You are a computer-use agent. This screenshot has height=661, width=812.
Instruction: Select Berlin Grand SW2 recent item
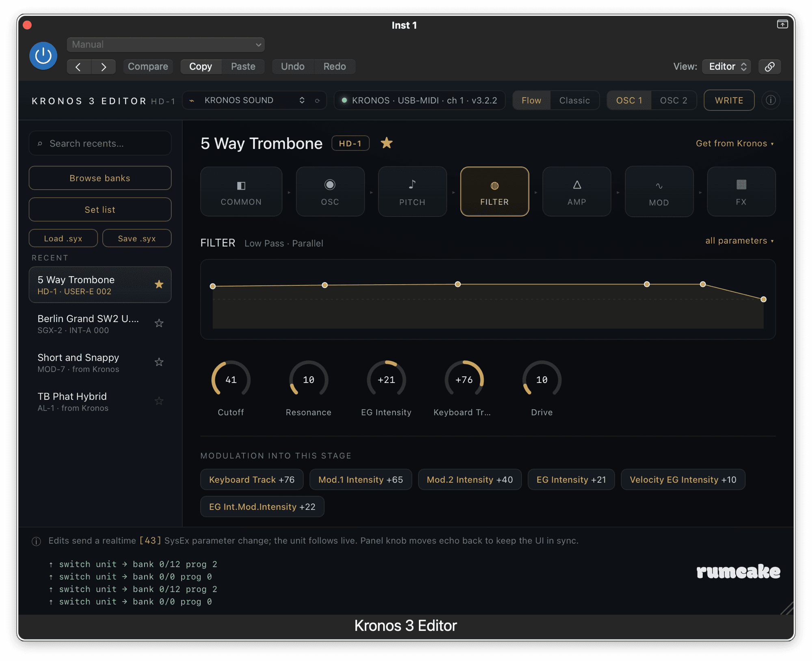[100, 324]
